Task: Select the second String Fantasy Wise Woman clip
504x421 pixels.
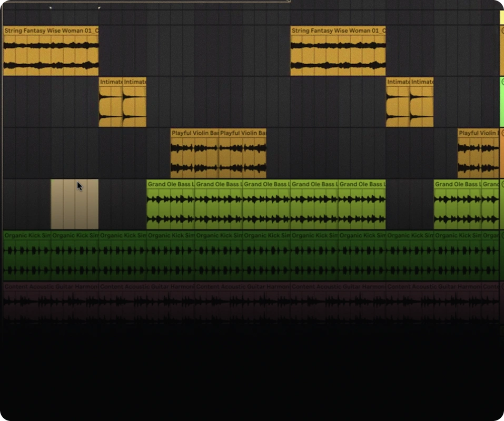Action: [338, 51]
